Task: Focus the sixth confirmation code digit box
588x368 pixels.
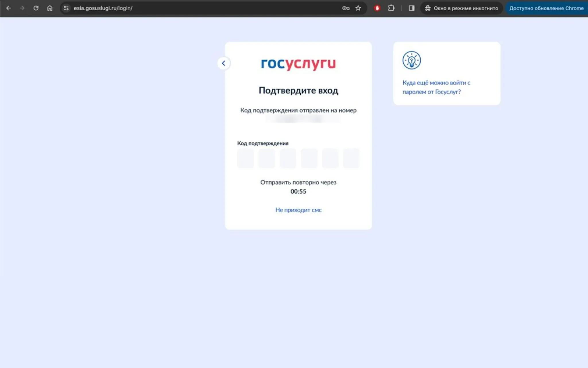Action: [351, 158]
